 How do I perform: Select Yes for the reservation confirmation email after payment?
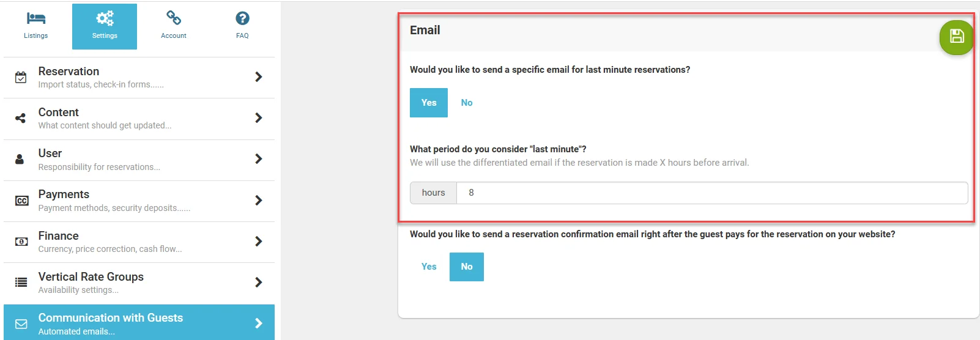(x=429, y=267)
